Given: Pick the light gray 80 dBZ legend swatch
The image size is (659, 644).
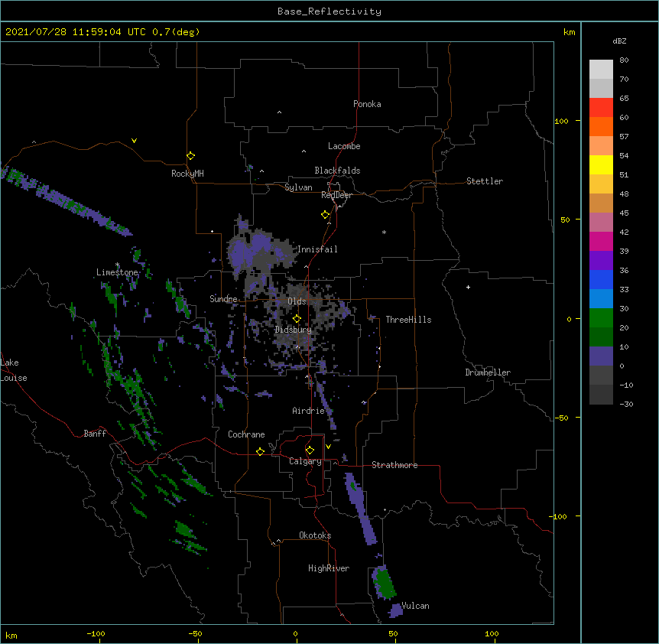Looking at the screenshot, I should [x=601, y=70].
